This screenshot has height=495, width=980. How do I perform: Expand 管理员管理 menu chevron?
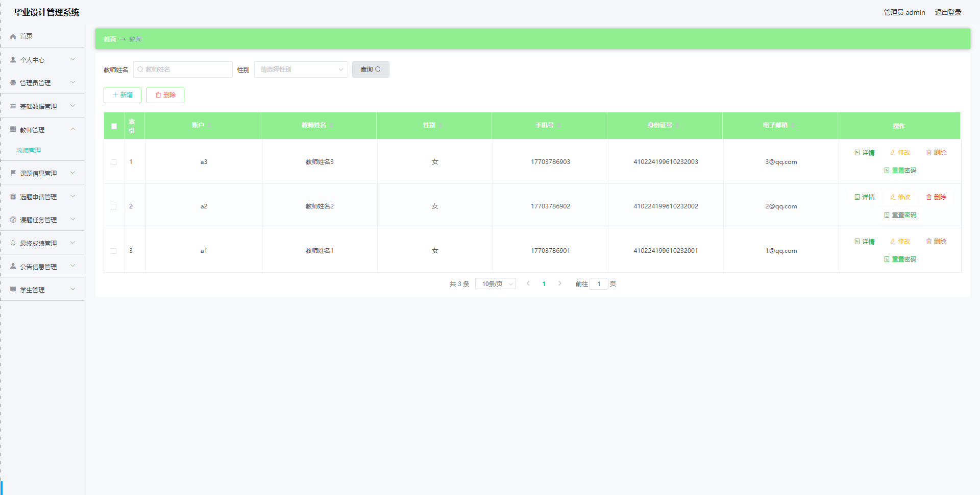click(73, 82)
